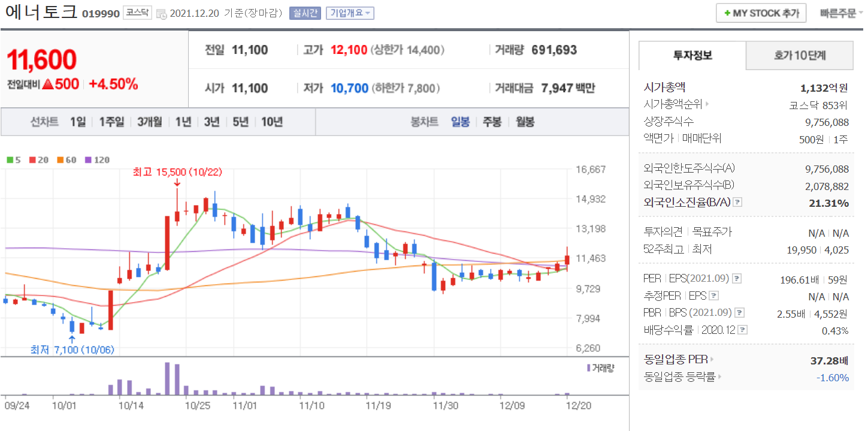The height and width of the screenshot is (431, 868).
Task: Click help icon beside PBR BPS (2021.09)
Action: (x=740, y=313)
